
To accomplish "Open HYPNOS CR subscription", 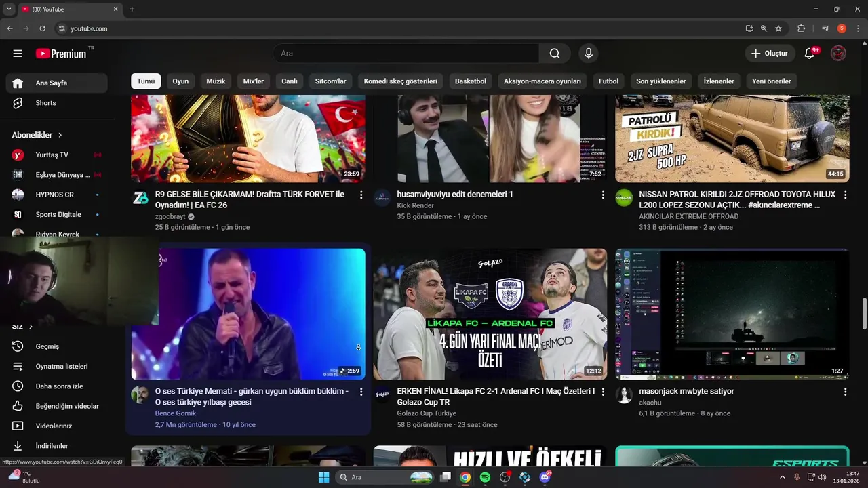I will tap(57, 195).
